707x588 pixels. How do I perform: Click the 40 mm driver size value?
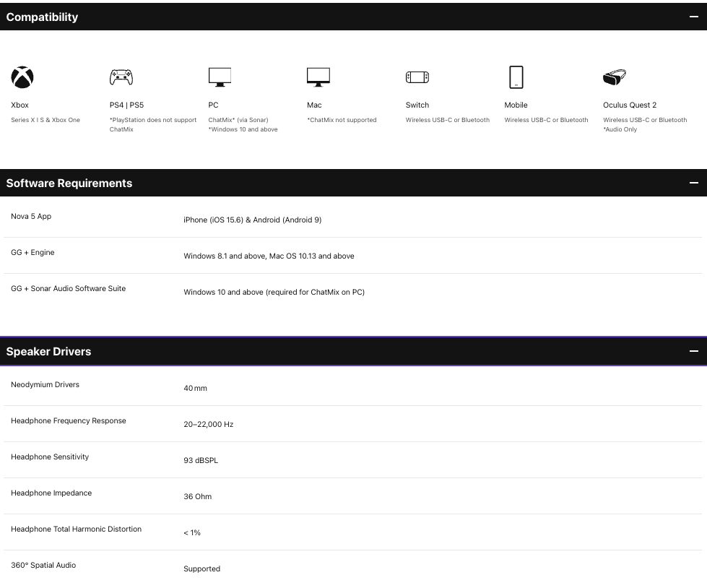[x=195, y=388]
